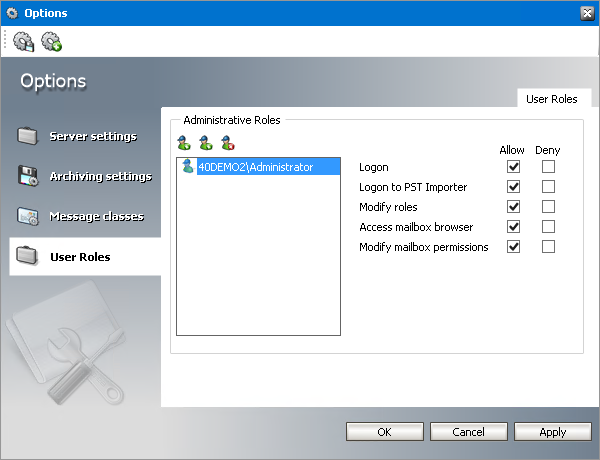Open Message classes via its envelope icon
The width and height of the screenshot is (600, 460).
(28, 216)
